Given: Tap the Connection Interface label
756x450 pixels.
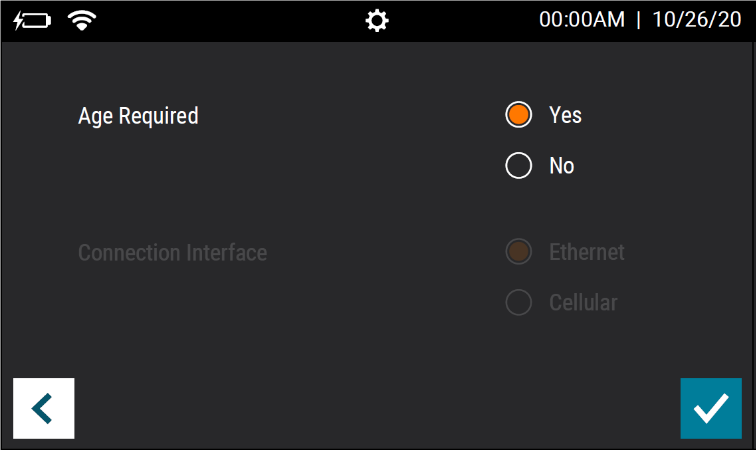Looking at the screenshot, I should [x=173, y=253].
